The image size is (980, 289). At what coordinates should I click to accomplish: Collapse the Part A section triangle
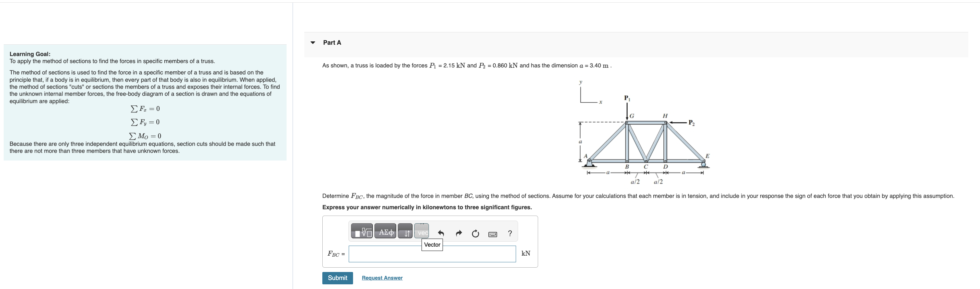coord(312,43)
